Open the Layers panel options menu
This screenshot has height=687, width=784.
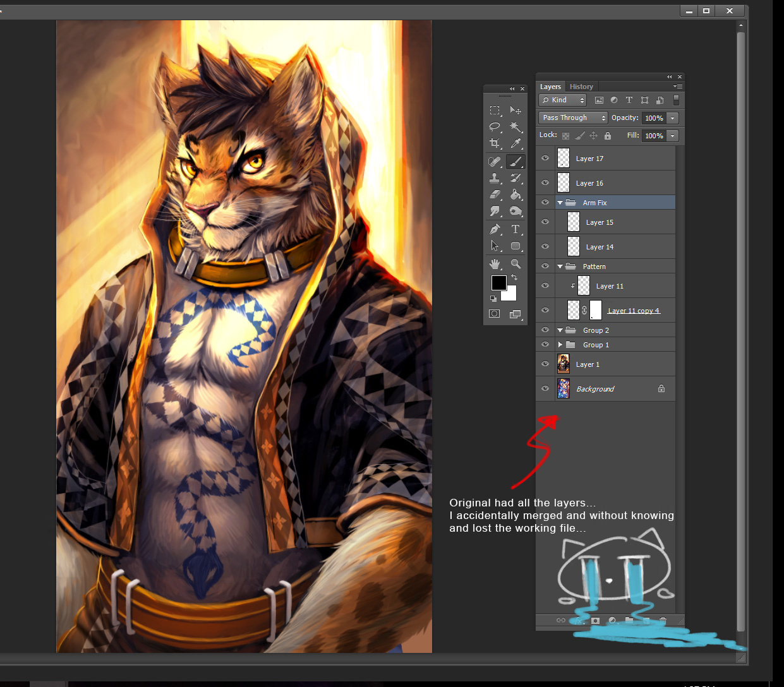pyautogui.click(x=678, y=87)
